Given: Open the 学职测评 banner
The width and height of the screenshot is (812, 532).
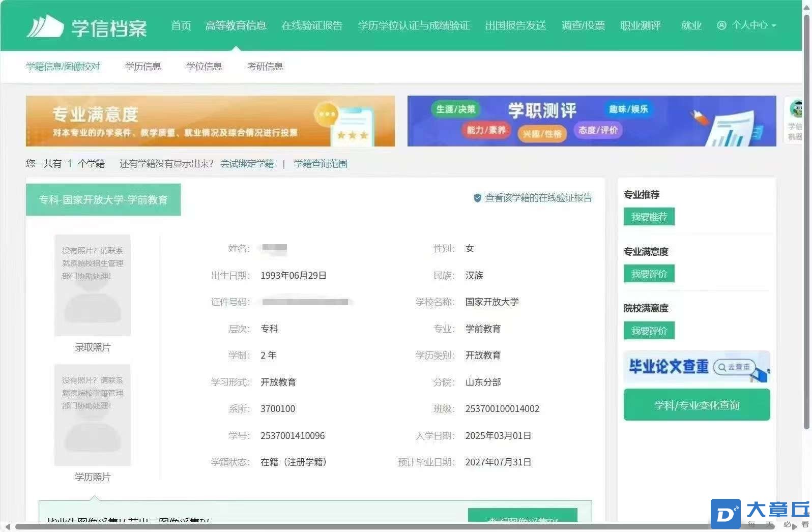Looking at the screenshot, I should click(592, 121).
